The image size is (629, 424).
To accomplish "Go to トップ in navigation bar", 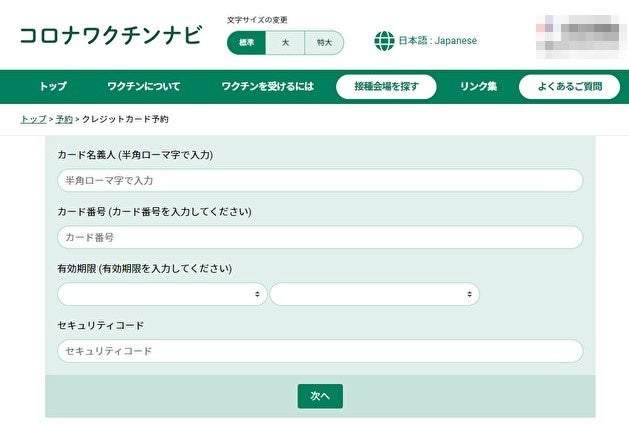I will (53, 87).
